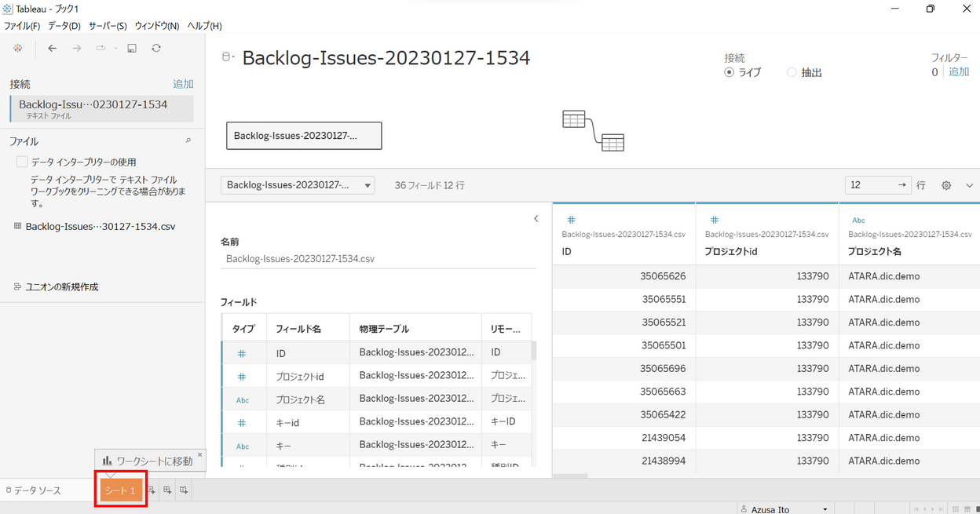Click the new dashboard icon
Screen dimensions: 980x514
click(167, 490)
